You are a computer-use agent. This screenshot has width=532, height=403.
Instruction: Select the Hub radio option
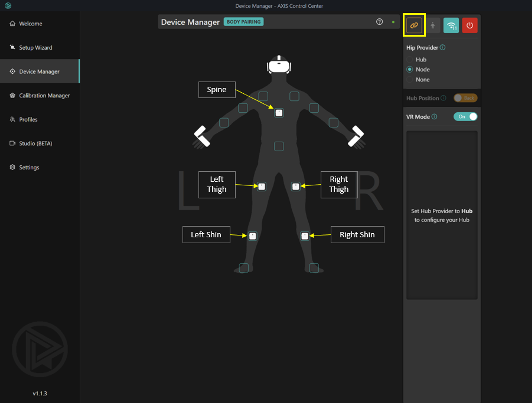pos(410,59)
